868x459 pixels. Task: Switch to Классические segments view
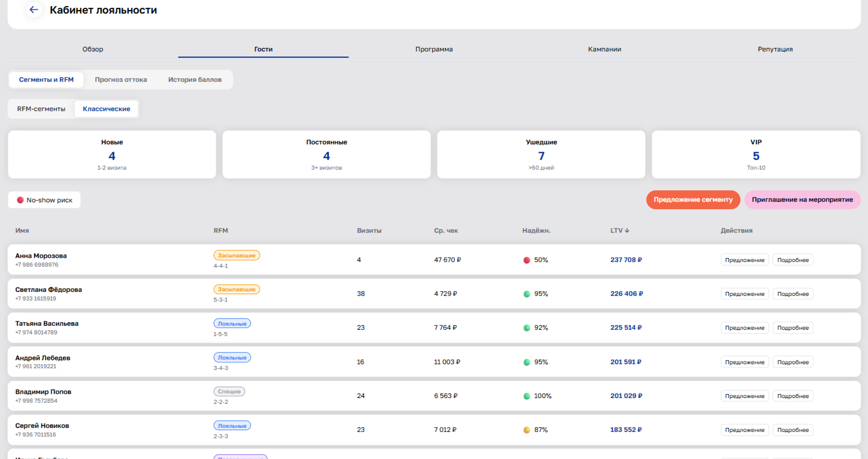tap(107, 109)
